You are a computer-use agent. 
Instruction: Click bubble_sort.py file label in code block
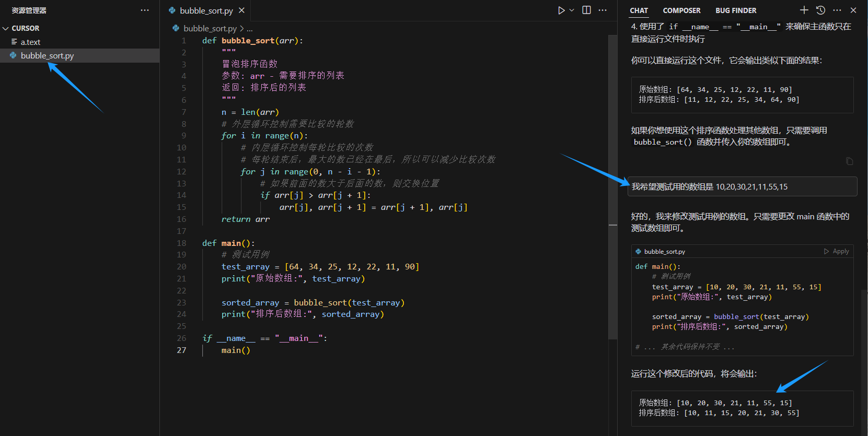click(x=665, y=252)
